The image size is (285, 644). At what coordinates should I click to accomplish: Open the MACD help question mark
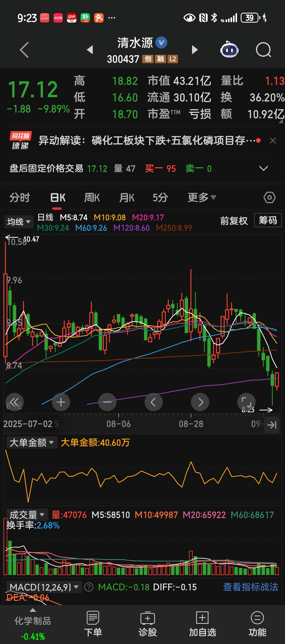(x=89, y=587)
